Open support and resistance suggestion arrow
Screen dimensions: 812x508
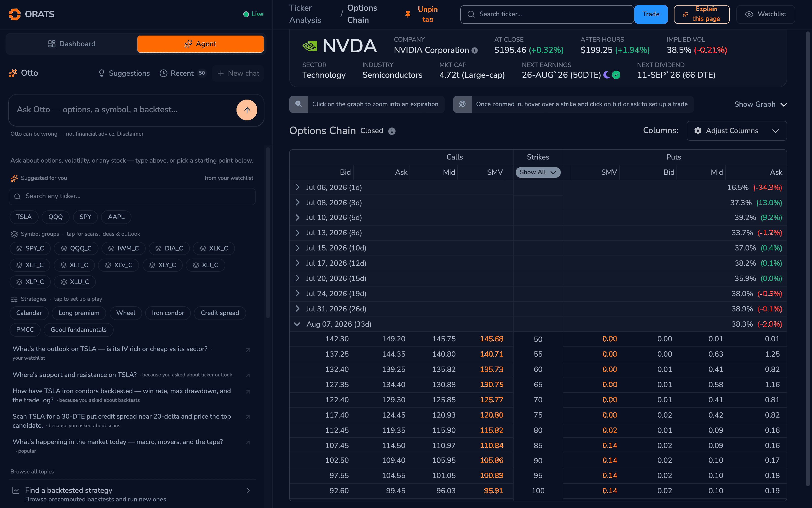pos(248,375)
